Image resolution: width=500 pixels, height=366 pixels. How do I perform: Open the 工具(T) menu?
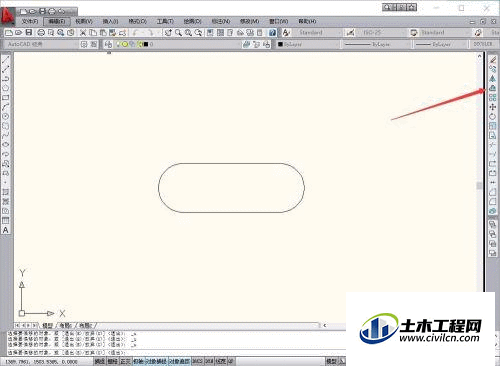tap(165, 21)
